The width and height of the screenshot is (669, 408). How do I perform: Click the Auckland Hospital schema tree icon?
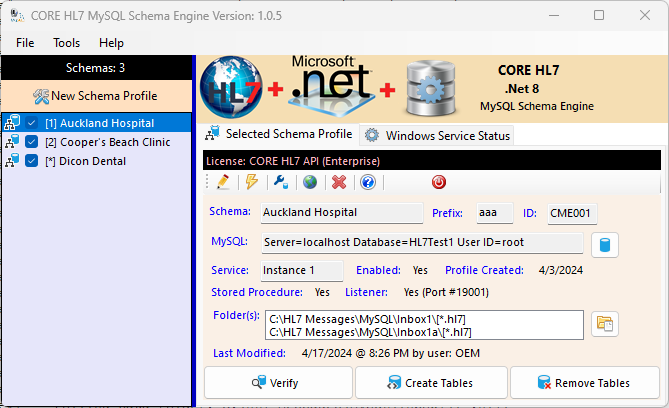(12, 123)
